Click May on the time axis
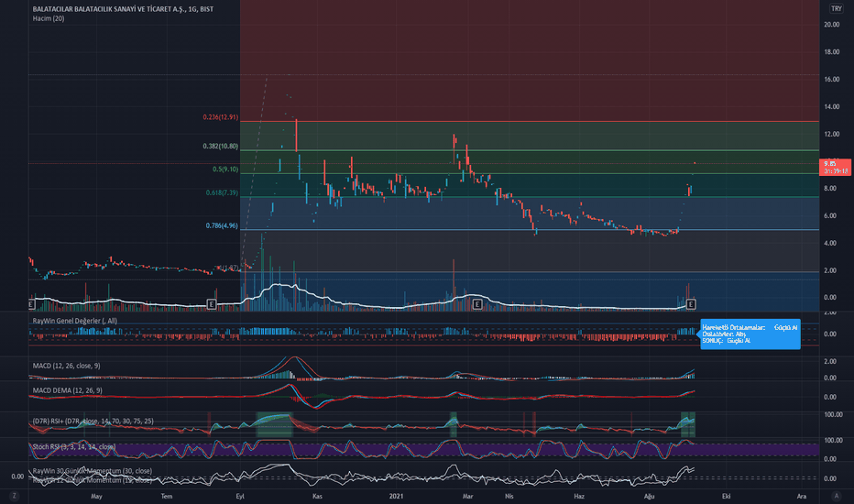This screenshot has width=854, height=504. pos(96,497)
